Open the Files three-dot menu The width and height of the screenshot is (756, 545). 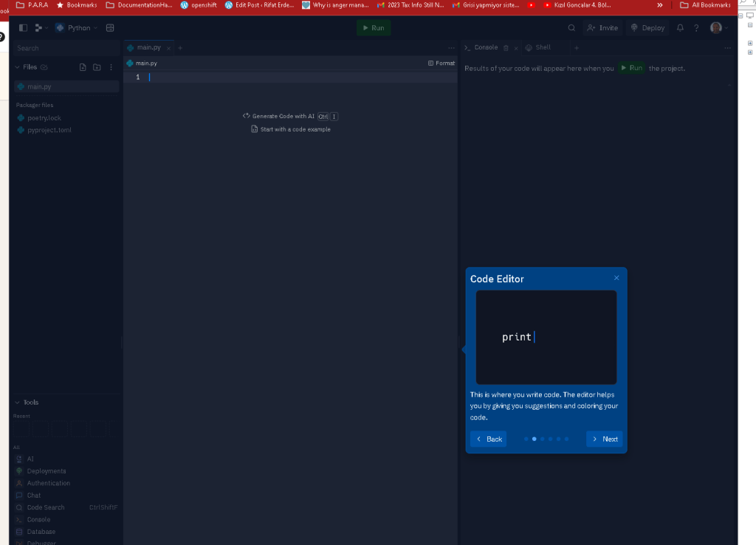pos(111,67)
